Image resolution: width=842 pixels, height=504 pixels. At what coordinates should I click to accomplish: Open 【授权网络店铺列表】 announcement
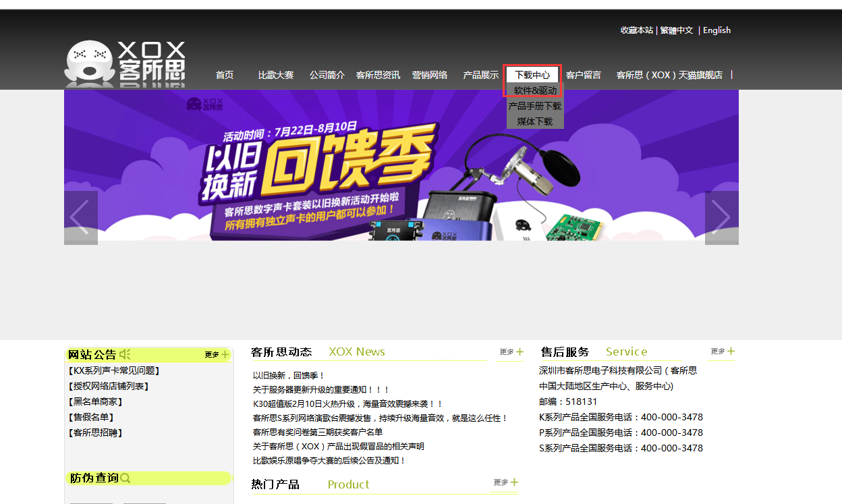pyautogui.click(x=108, y=386)
